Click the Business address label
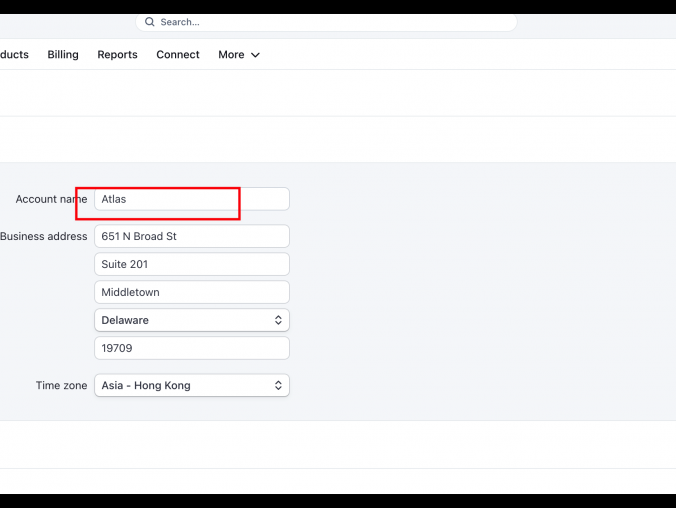Screen dimensions: 676x508 [x=43, y=236]
